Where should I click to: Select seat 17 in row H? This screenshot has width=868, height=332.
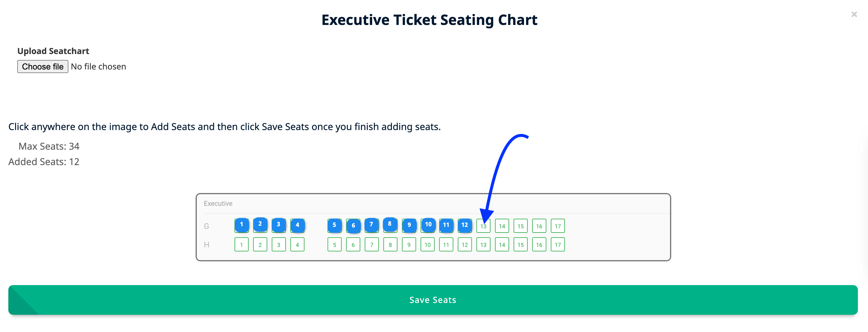coord(558,244)
